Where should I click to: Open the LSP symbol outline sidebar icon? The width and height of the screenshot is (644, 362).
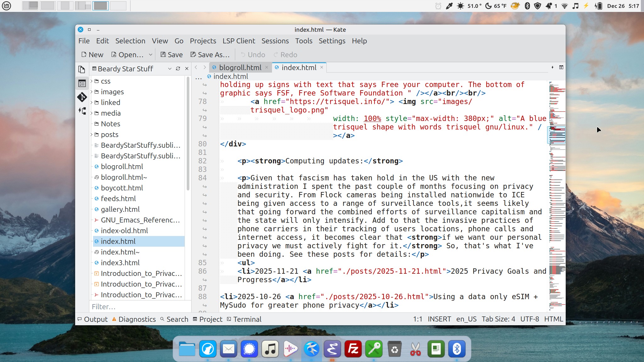[x=82, y=111]
